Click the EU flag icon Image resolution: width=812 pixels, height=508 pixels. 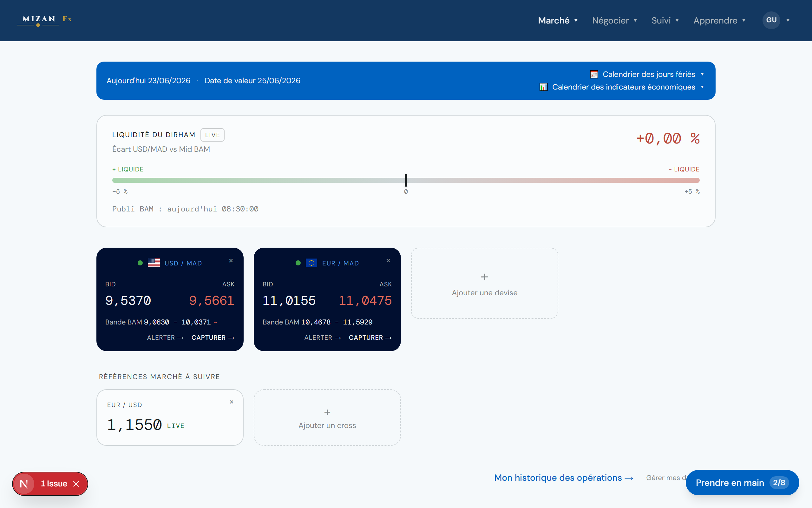311,263
